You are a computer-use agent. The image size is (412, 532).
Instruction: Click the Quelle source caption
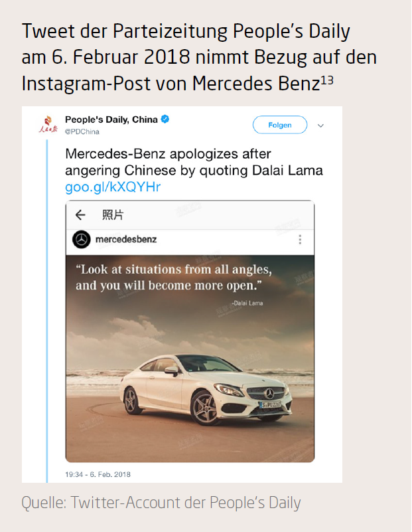pos(162,503)
